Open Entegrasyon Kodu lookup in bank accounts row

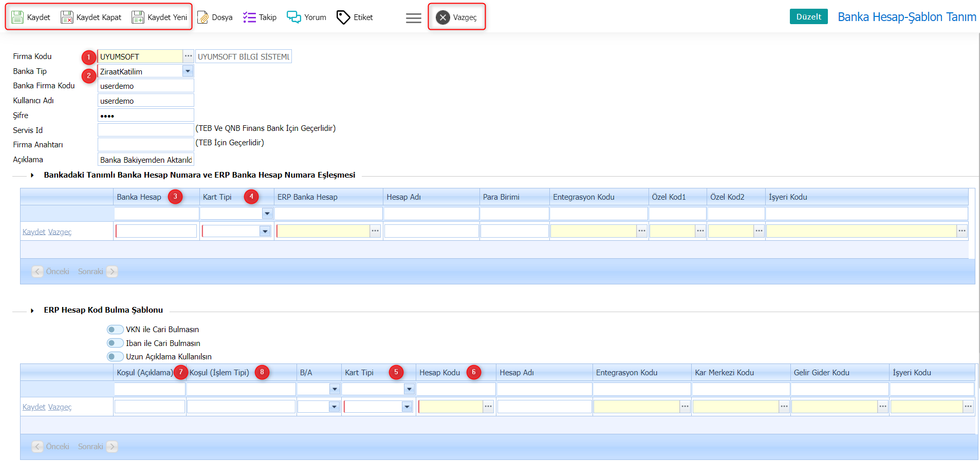[x=642, y=231]
